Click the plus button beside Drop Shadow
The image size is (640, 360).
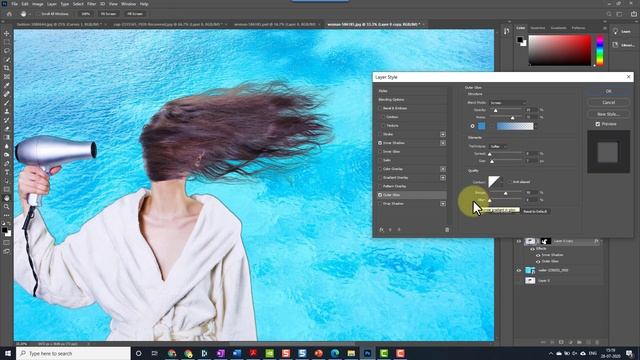(443, 204)
